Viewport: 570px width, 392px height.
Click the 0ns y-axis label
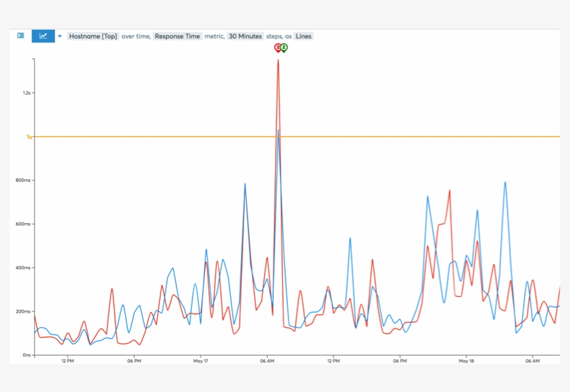[26, 355]
